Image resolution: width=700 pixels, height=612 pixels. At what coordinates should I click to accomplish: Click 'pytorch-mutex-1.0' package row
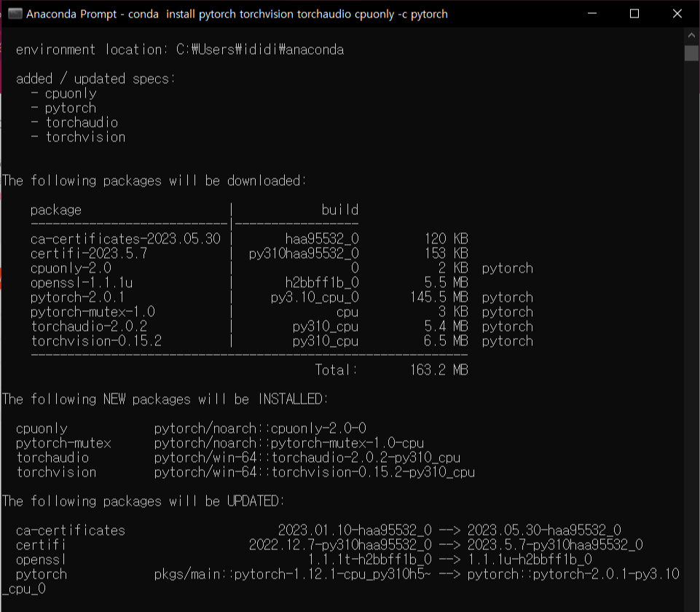click(282, 312)
